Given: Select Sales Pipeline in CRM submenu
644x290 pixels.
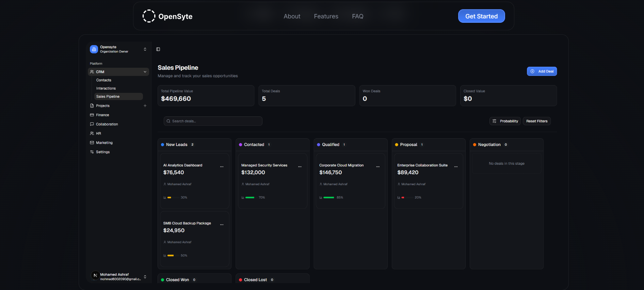Looking at the screenshot, I should pos(118,97).
